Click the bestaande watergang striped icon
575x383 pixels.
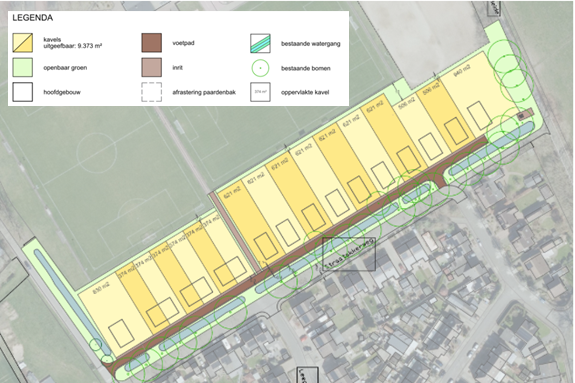click(x=260, y=43)
